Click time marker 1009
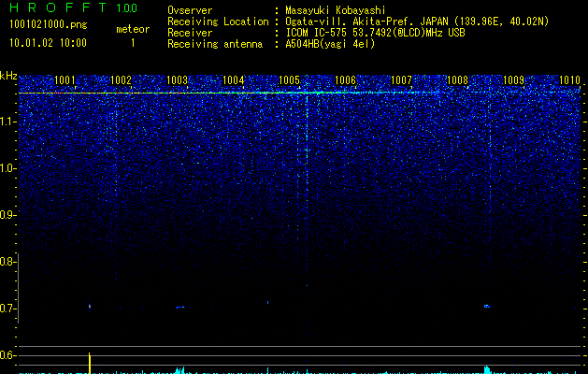The width and height of the screenshot is (588, 374). pos(513,79)
